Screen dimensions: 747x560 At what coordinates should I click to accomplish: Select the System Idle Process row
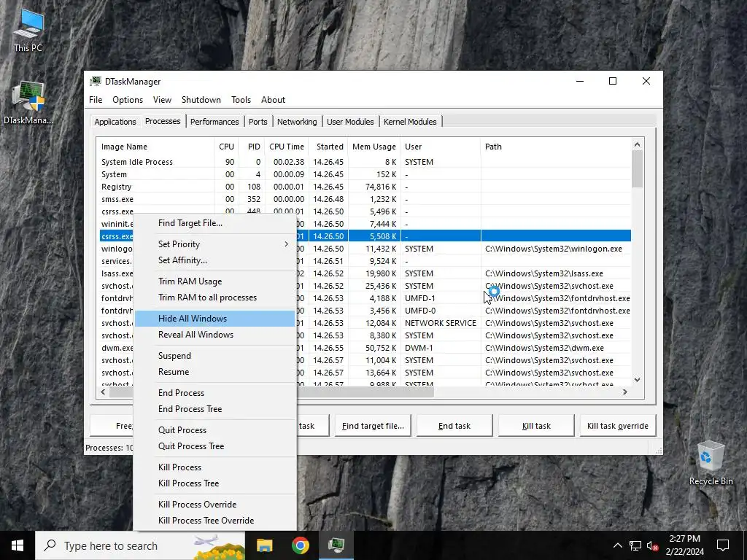pos(365,162)
